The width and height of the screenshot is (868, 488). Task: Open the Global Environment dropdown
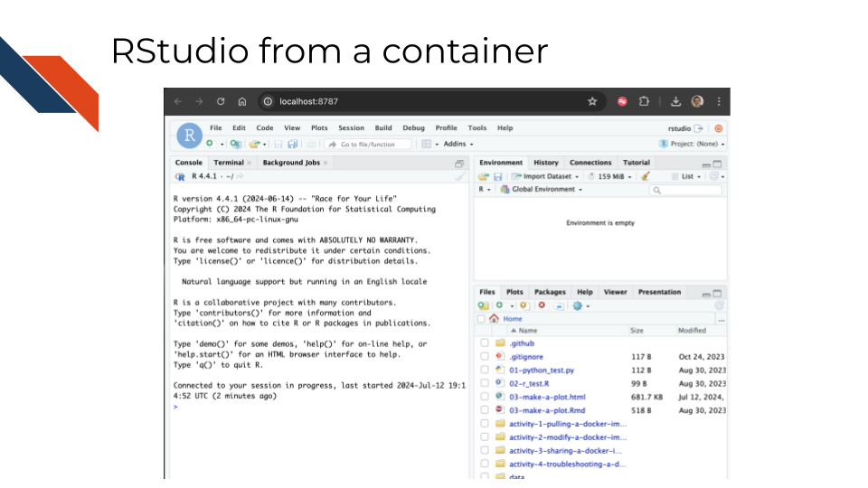click(x=542, y=189)
